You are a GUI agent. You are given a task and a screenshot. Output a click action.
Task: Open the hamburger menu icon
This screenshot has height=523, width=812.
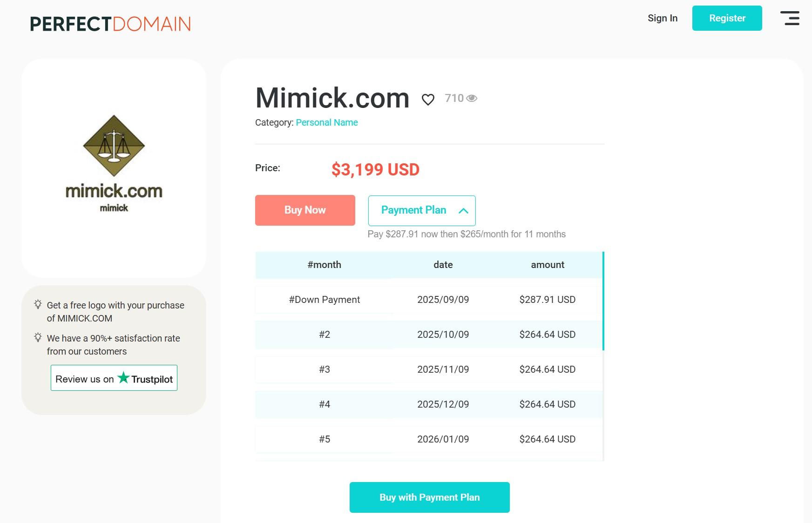790,18
